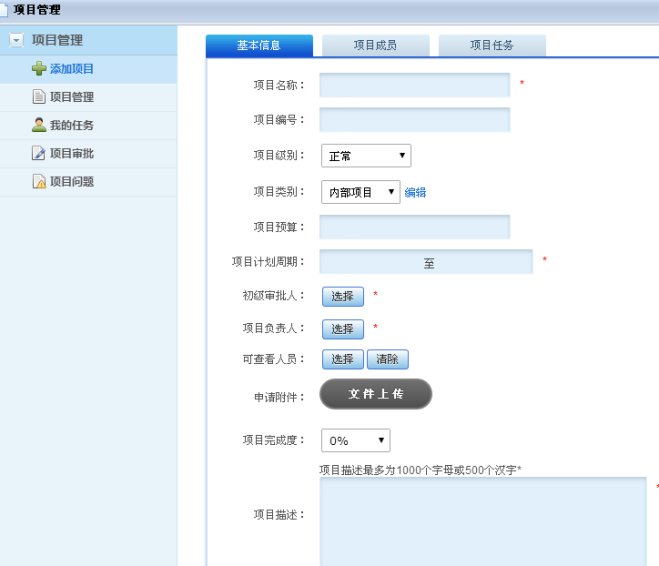The width and height of the screenshot is (659, 566).
Task: Switch to the 项目成员 tab
Action: click(375, 45)
